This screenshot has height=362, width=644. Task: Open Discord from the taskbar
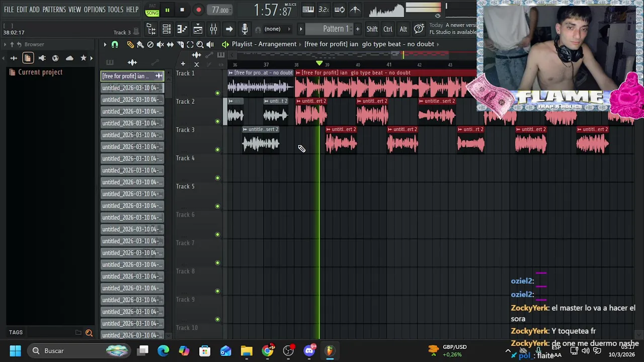309,350
